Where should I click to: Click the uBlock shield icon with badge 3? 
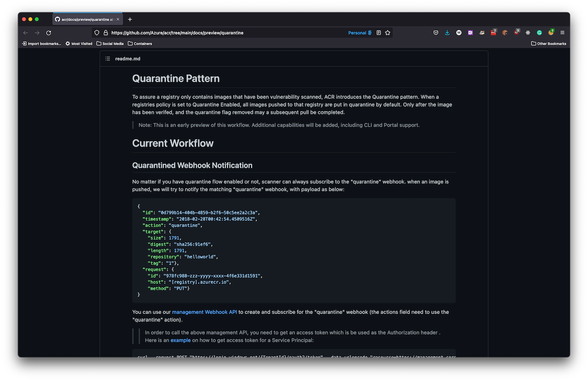pyautogui.click(x=517, y=32)
